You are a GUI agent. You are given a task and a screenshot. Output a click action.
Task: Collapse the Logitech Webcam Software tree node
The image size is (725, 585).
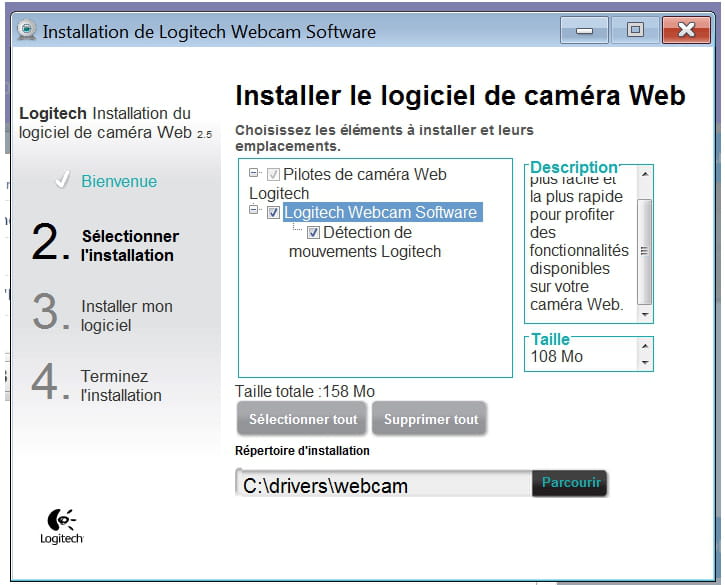pyautogui.click(x=253, y=209)
